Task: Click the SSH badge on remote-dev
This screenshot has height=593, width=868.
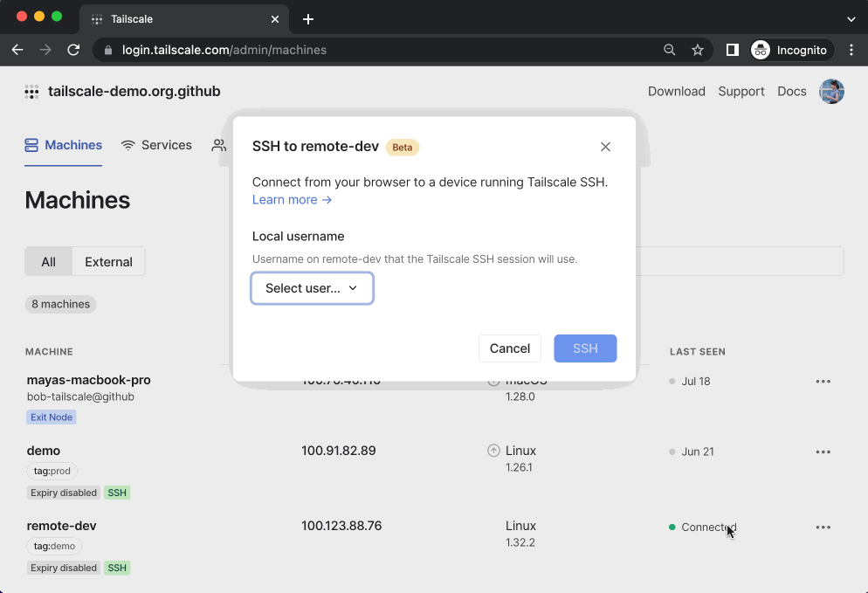Action: coord(117,568)
